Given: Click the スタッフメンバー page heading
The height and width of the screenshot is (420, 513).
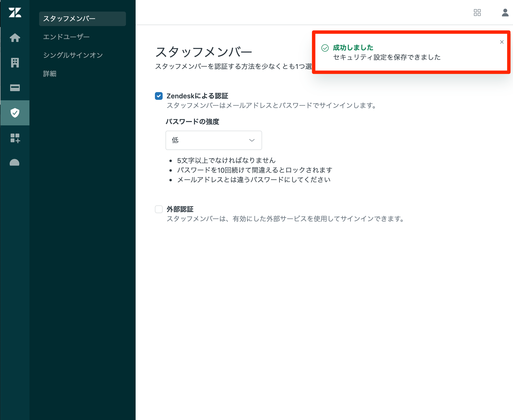Looking at the screenshot, I should pos(204,52).
